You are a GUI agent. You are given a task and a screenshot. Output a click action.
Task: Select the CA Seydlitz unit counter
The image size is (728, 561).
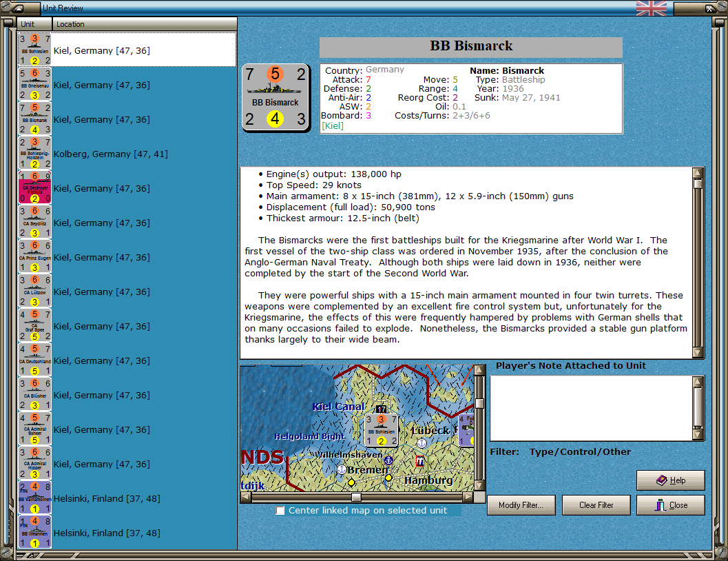tap(34, 221)
